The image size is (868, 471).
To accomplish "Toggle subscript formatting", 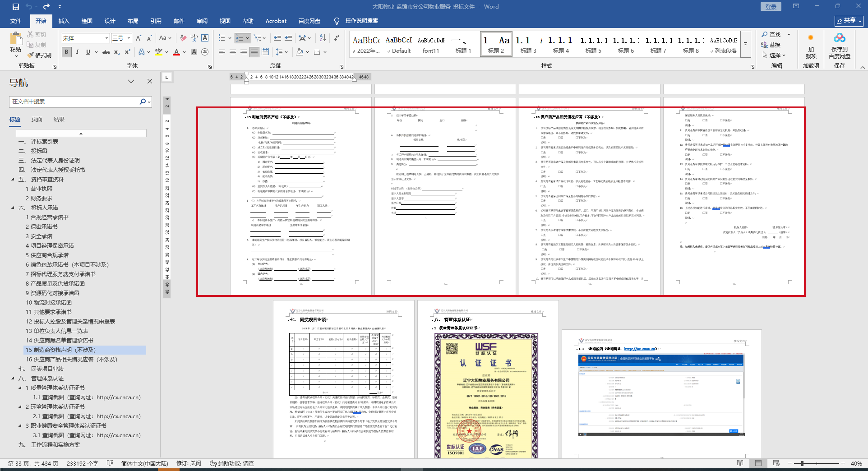I will tap(117, 52).
